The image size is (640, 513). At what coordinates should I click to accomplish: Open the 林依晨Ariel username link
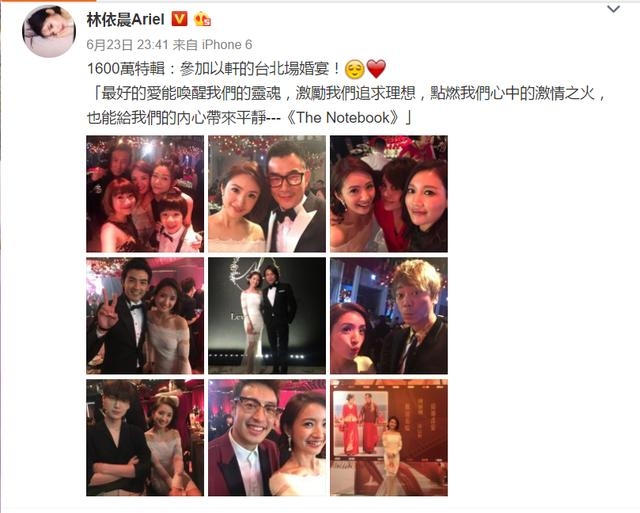coord(125,19)
